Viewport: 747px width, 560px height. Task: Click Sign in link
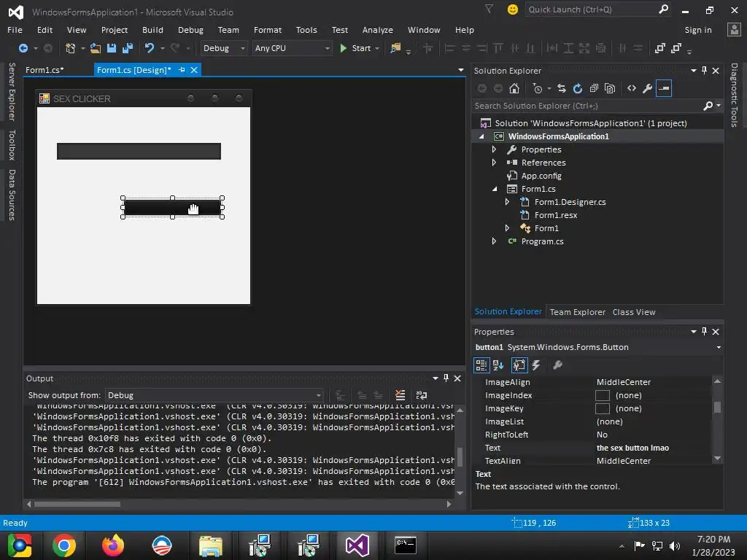[698, 30]
